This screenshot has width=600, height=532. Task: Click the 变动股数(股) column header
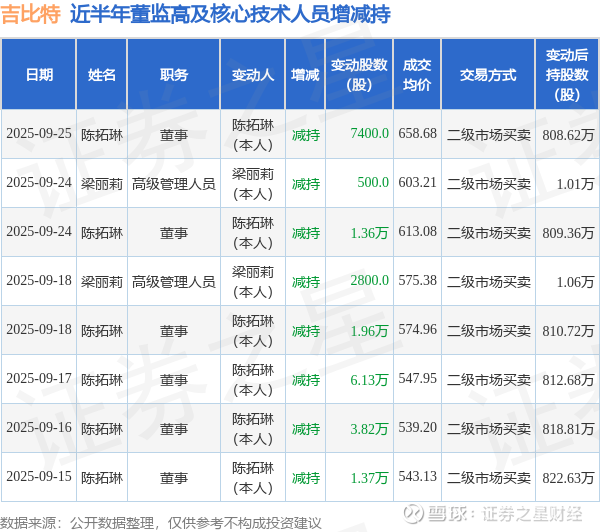(x=359, y=75)
